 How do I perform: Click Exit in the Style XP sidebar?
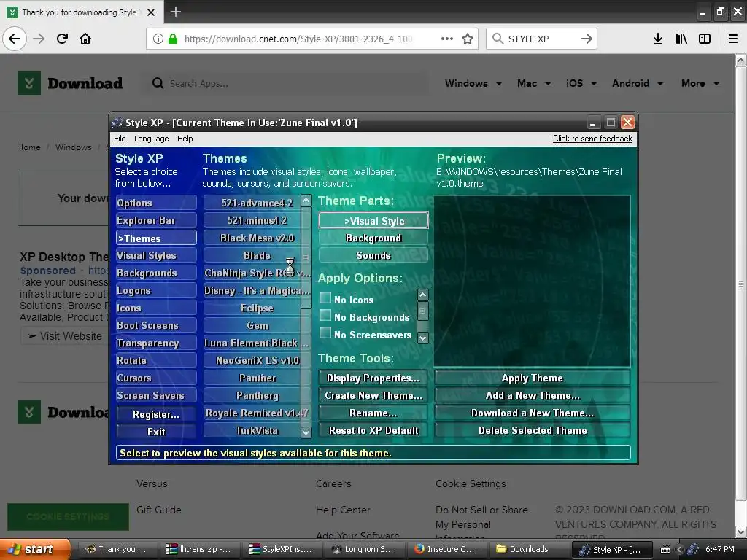[x=156, y=432]
